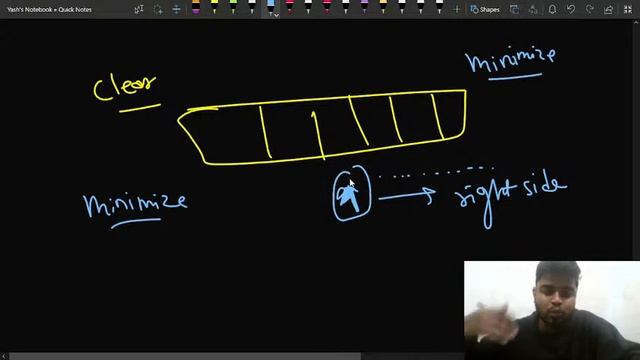
Task: Click the horizontal scrollbar thumb
Action: coord(185,356)
